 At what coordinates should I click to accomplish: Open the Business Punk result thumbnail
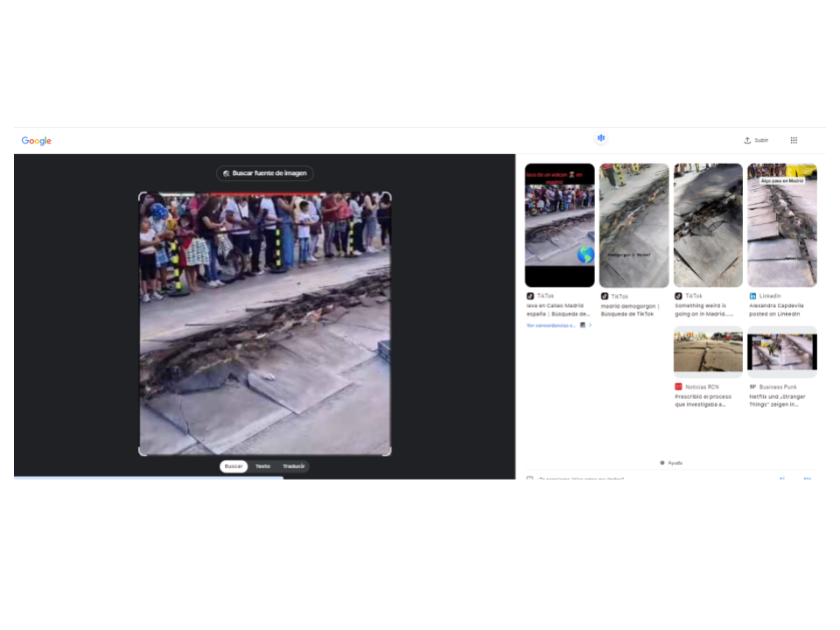tap(781, 352)
